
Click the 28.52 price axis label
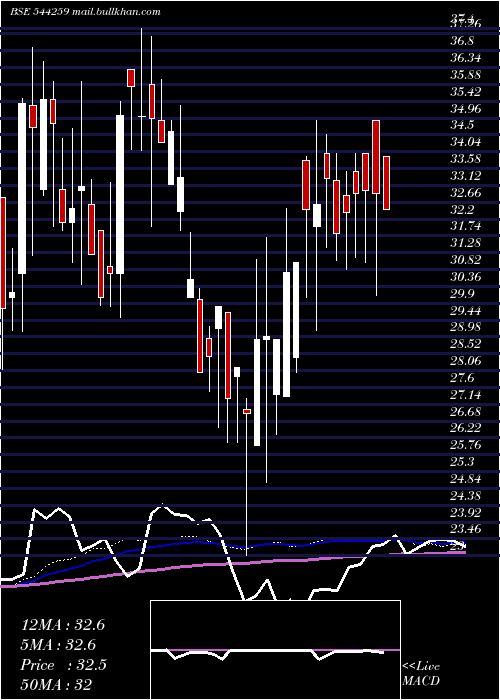pos(466,344)
